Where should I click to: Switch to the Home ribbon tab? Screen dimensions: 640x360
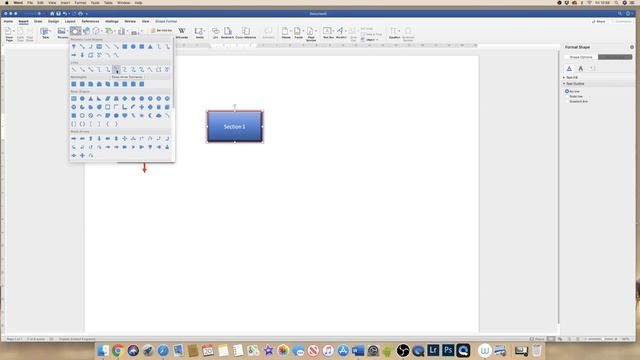(8, 21)
